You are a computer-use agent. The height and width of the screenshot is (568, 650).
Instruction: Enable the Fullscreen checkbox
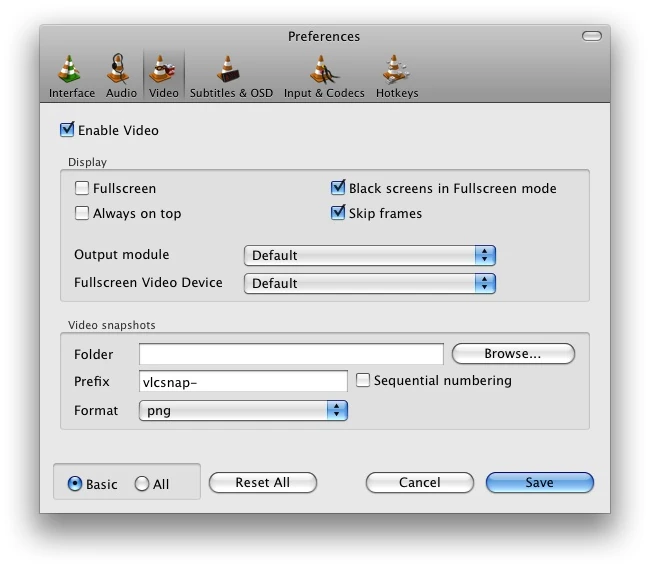click(82, 188)
